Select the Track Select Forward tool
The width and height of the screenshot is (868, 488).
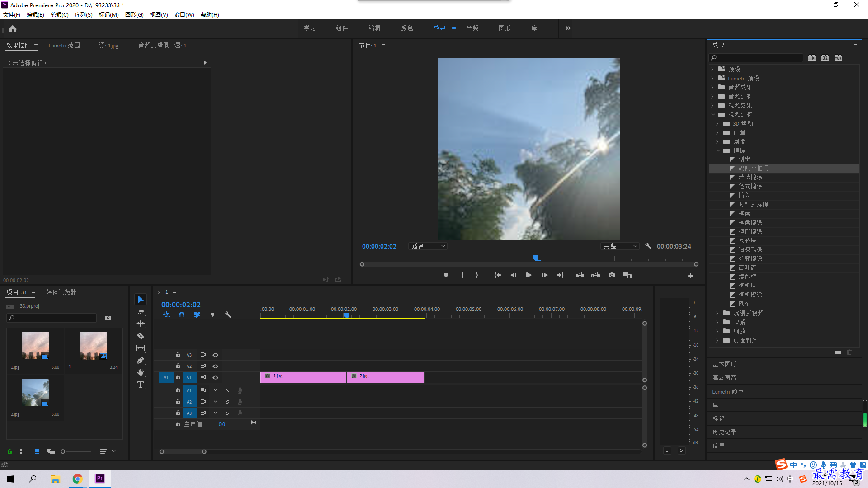pyautogui.click(x=141, y=311)
